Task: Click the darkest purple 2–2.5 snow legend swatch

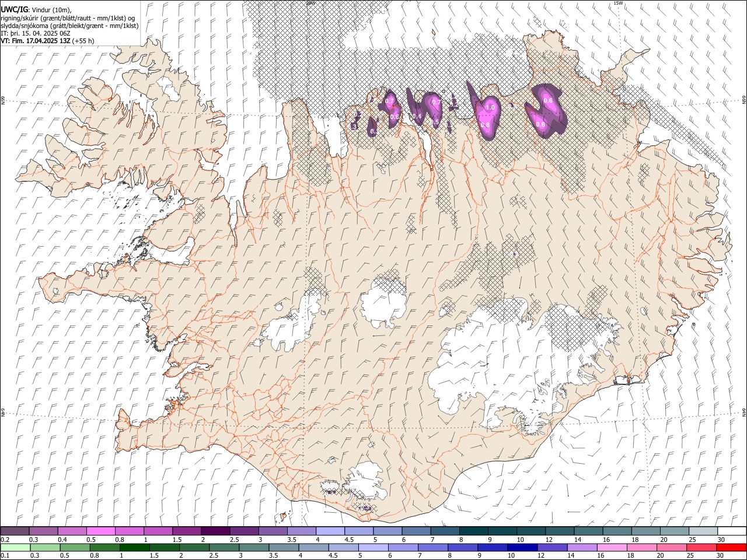Action: click(215, 531)
